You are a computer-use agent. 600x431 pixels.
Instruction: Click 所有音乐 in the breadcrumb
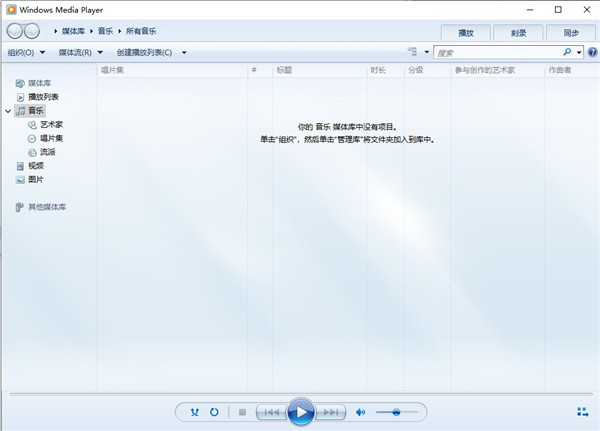point(141,31)
